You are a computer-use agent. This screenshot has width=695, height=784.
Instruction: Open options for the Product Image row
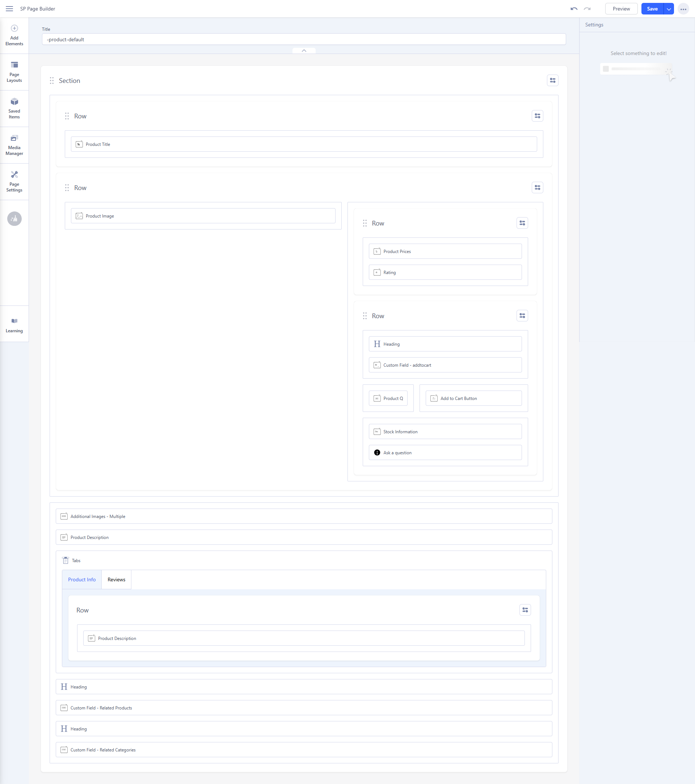(538, 187)
